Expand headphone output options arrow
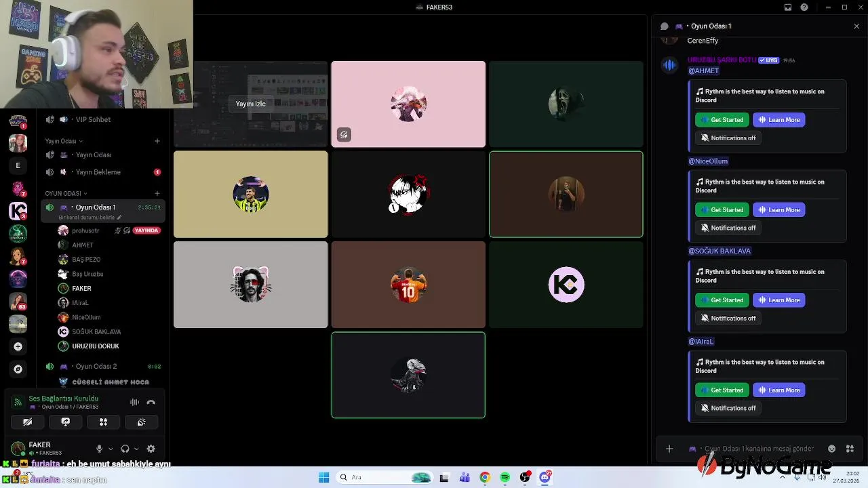 coord(136,449)
